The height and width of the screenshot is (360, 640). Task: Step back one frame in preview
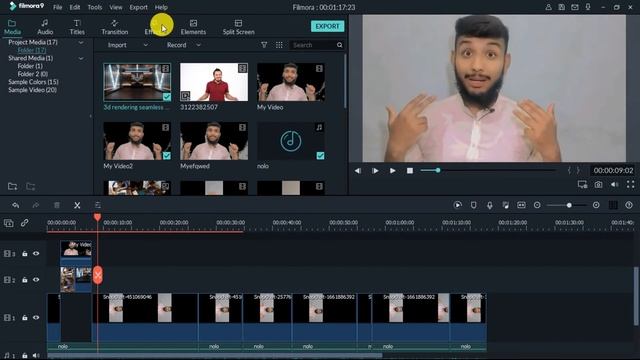[x=358, y=171]
